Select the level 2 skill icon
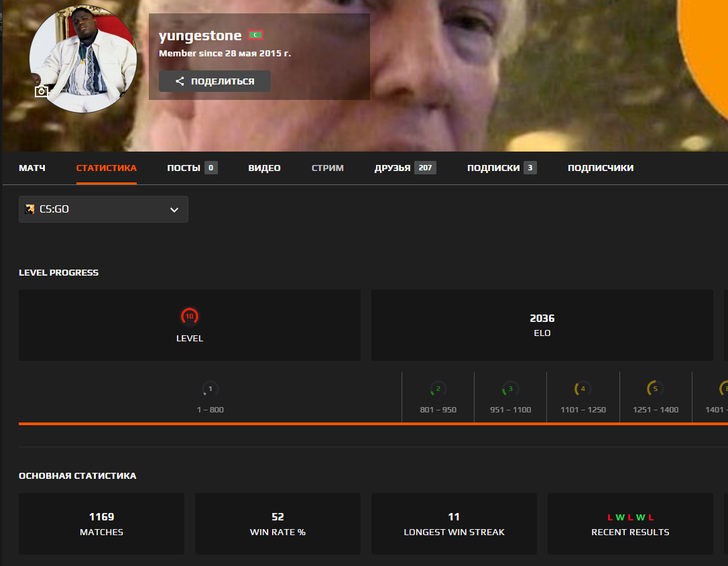This screenshot has width=728, height=566. tap(438, 389)
